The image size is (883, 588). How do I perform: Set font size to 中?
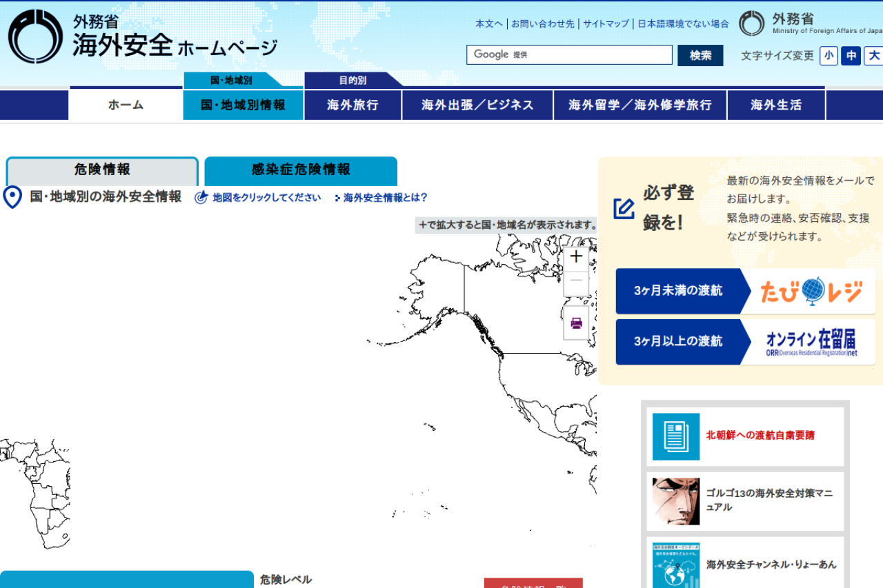851,56
